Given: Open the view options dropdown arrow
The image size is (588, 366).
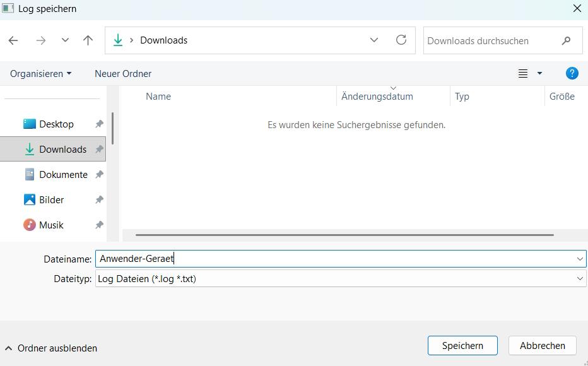Looking at the screenshot, I should click(x=539, y=73).
